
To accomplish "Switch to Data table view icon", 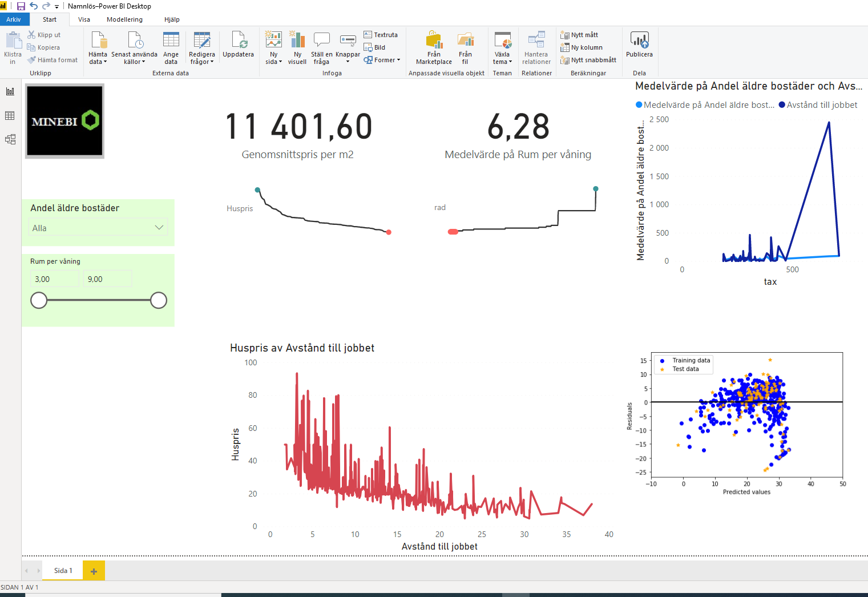I will 10,116.
